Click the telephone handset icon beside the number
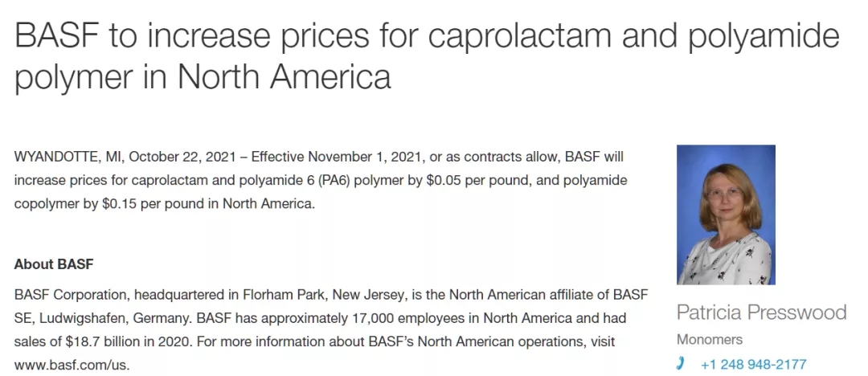The height and width of the screenshot is (376, 868). pyautogui.click(x=681, y=363)
